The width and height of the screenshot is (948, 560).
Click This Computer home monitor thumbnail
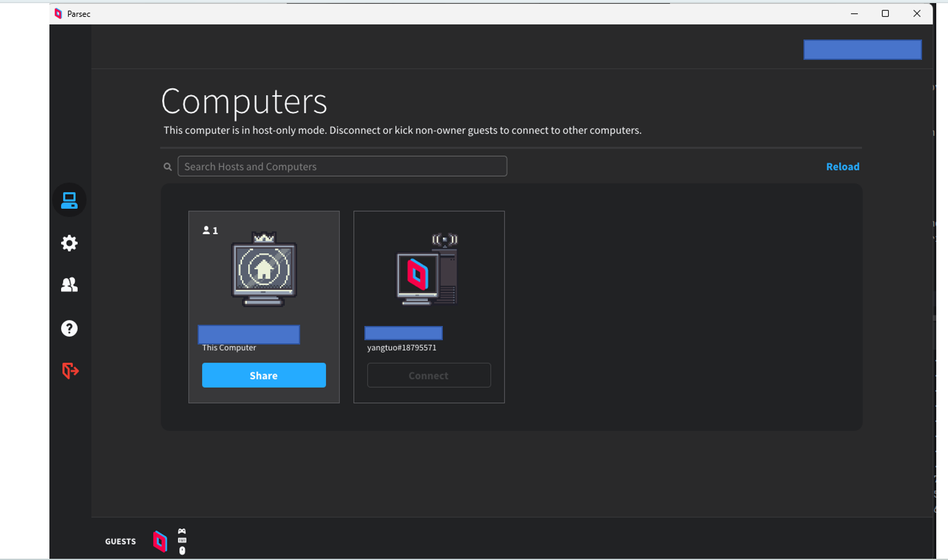coord(264,270)
